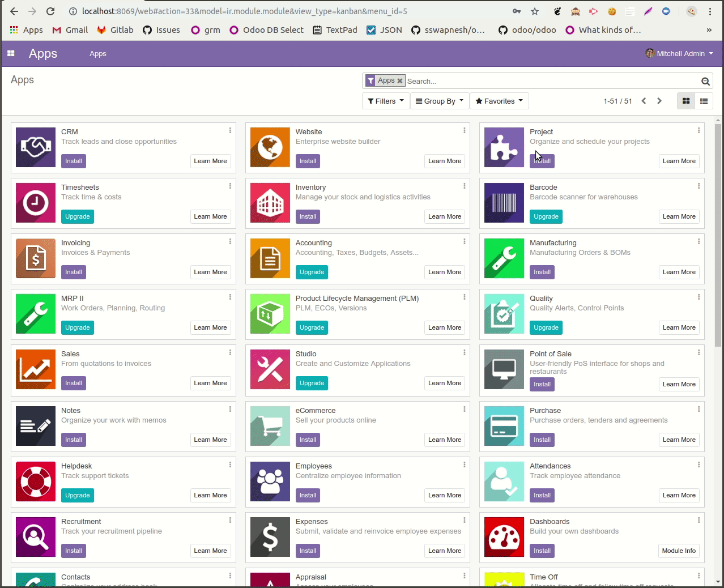Reload the browser page

(x=50, y=11)
